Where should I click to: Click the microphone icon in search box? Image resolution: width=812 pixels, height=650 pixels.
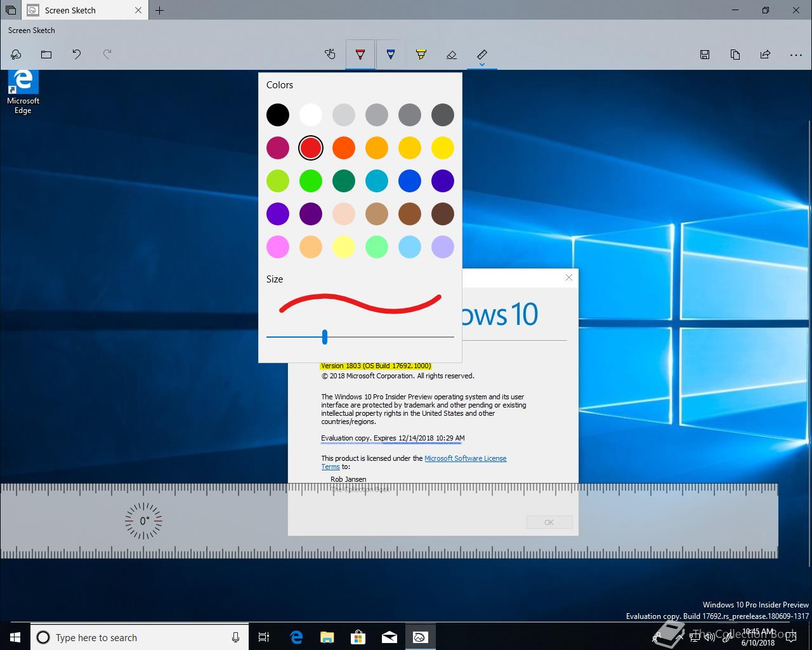235,637
